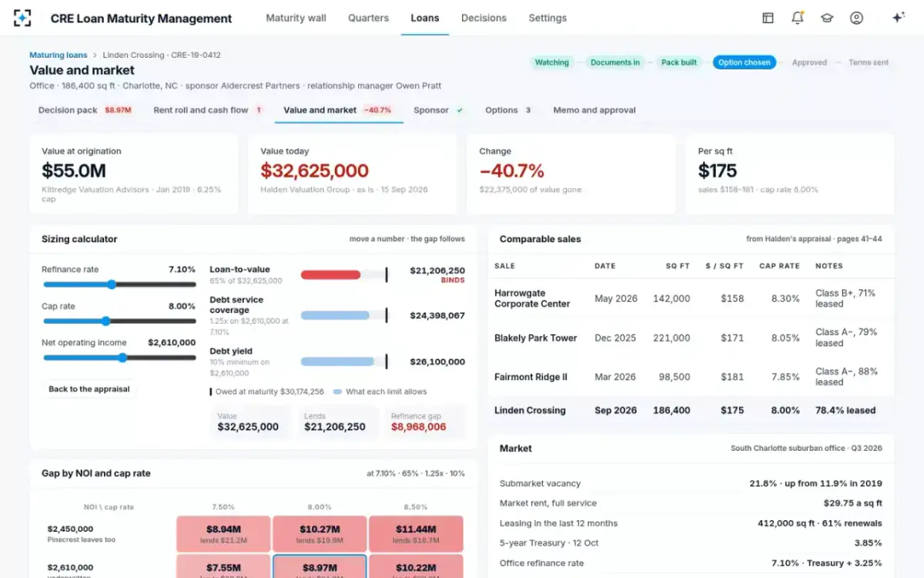Click the SALE column header
This screenshot has height=578, width=924.
click(504, 266)
